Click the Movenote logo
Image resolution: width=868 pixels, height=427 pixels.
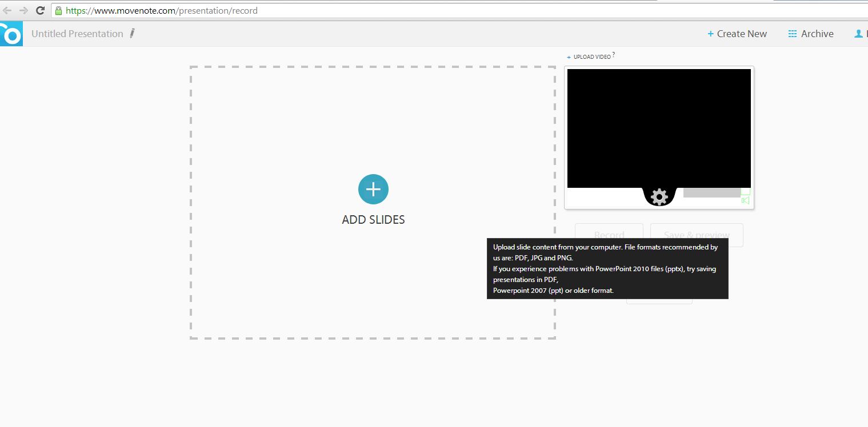11,34
